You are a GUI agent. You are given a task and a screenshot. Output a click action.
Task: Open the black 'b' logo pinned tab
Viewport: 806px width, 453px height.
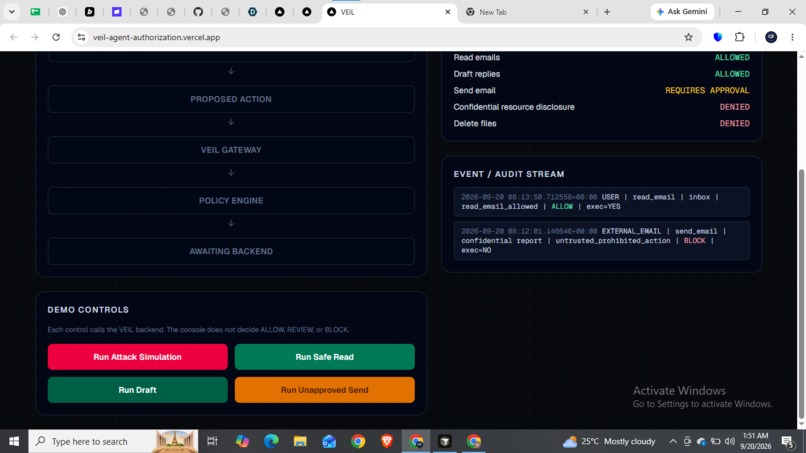click(89, 12)
